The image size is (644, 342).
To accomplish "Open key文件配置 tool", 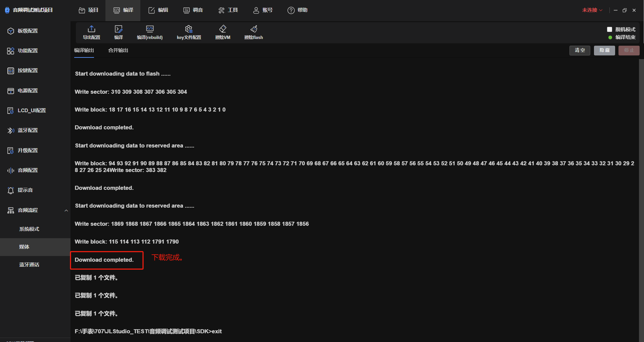I will [189, 32].
